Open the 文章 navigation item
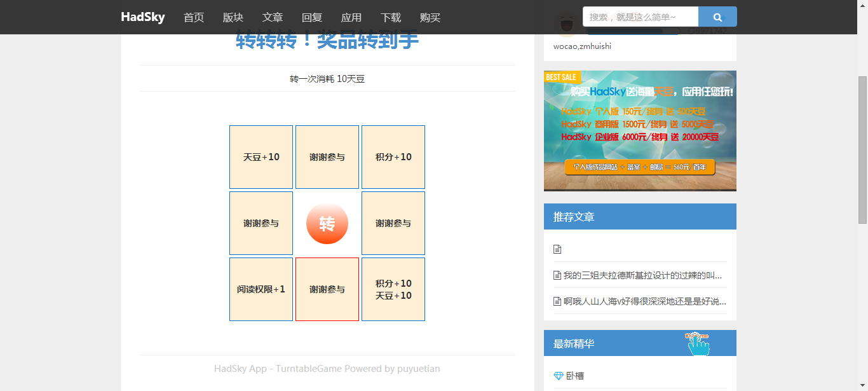Viewport: 868px width, 391px height. (273, 17)
